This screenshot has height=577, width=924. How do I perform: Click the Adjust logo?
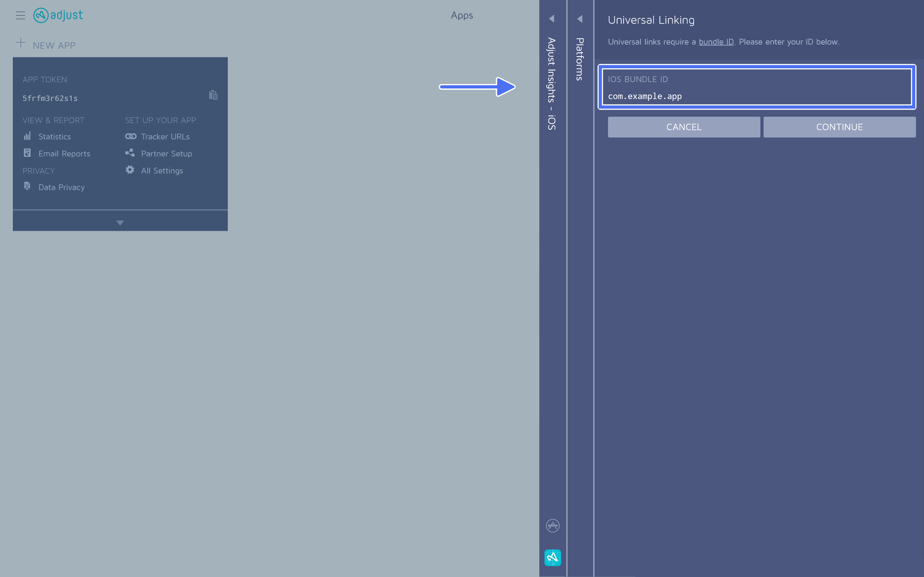[x=58, y=15]
